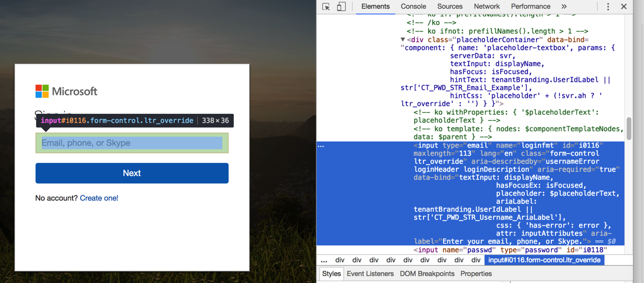Click the highlighted input i0116 DOM node
The image size is (644, 283).
click(470, 193)
